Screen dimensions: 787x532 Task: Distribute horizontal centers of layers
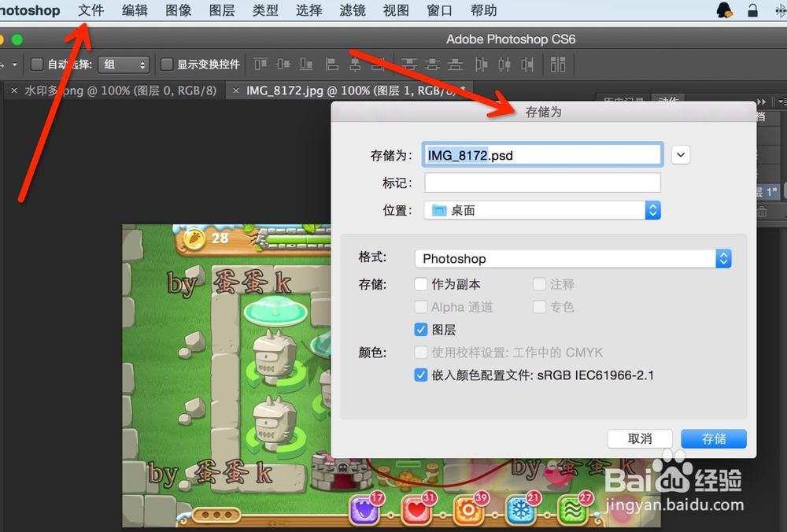point(504,65)
